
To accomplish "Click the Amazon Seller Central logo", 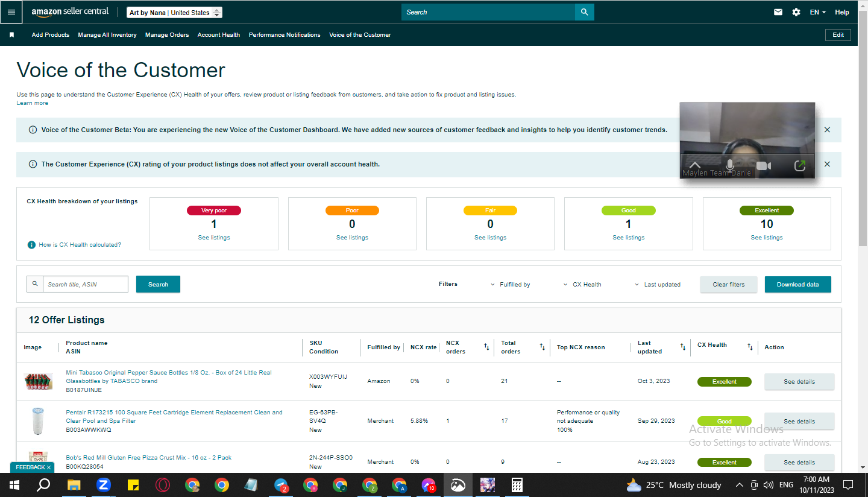I will click(x=70, y=12).
